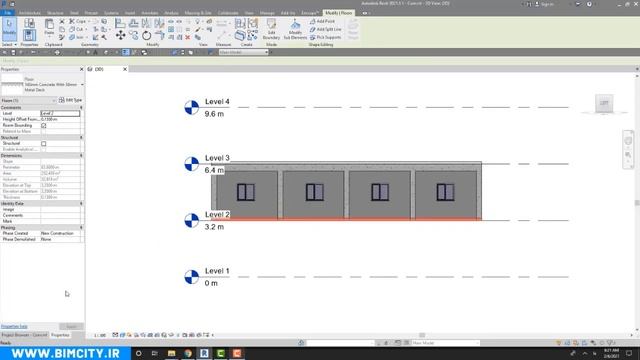Open Revit from the Windows taskbar
The height and width of the screenshot is (360, 640).
204,353
